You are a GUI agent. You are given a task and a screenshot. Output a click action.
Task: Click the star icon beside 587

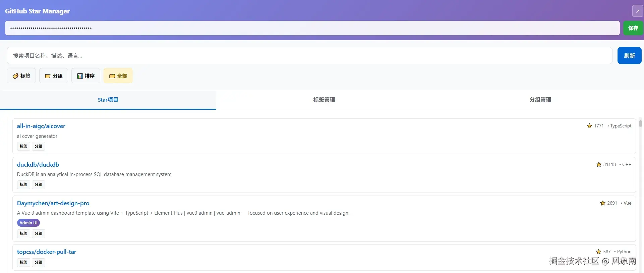coord(599,252)
